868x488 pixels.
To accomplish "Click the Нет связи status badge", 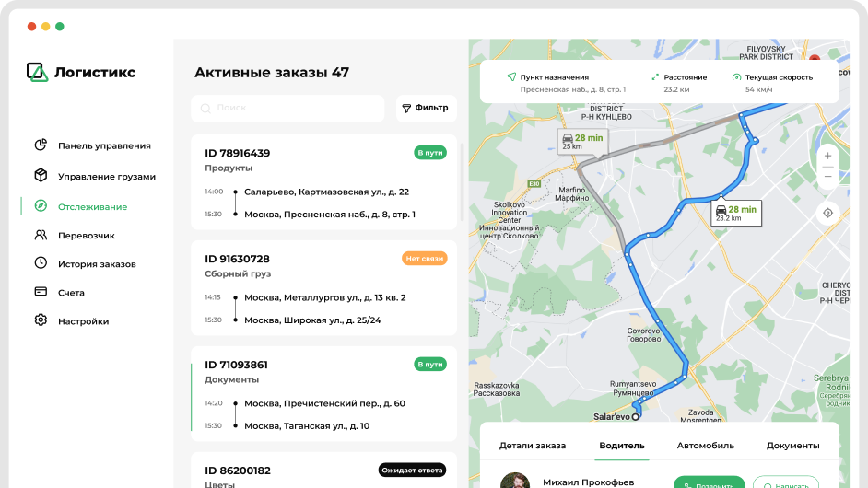I will coord(424,259).
